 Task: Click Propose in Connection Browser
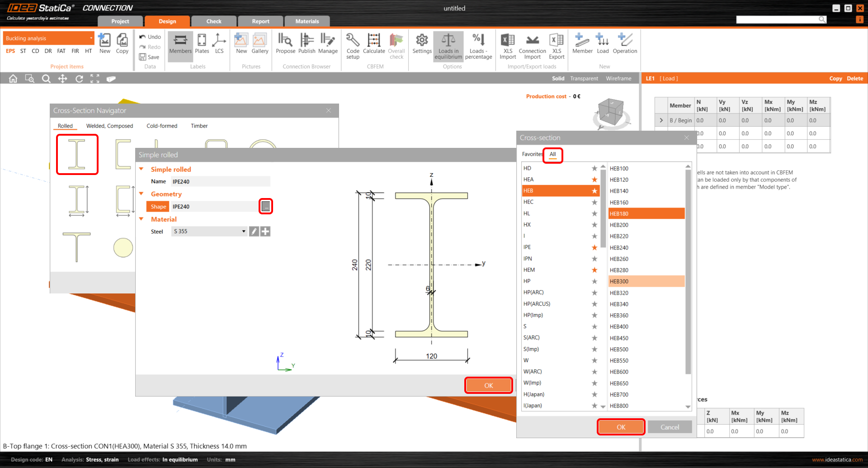point(286,44)
